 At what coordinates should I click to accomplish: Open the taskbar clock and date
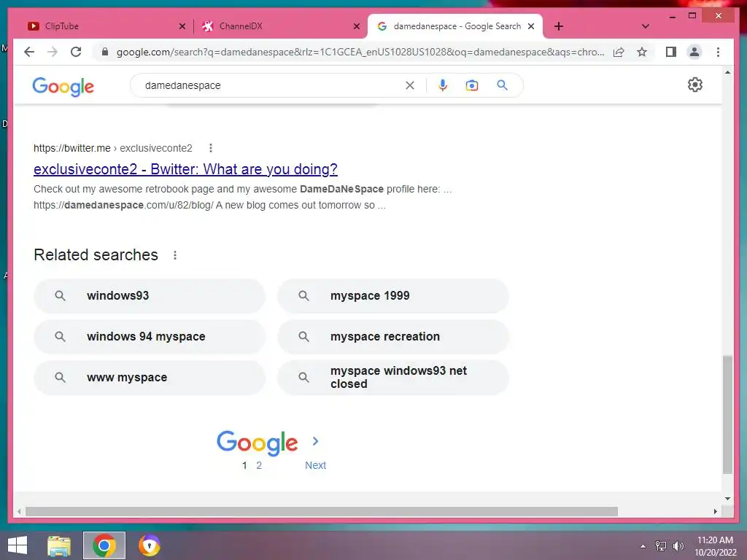click(x=715, y=546)
